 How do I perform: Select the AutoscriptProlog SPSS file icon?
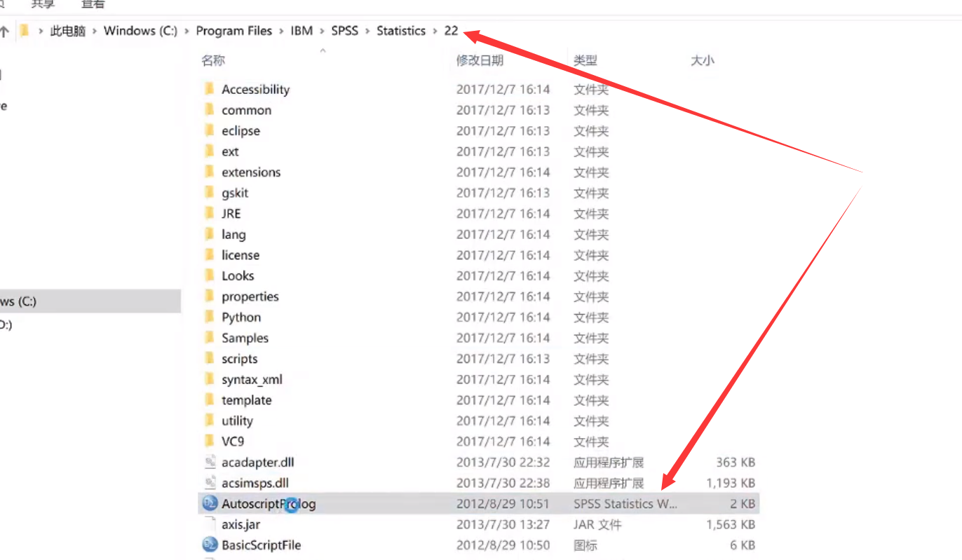point(210,503)
